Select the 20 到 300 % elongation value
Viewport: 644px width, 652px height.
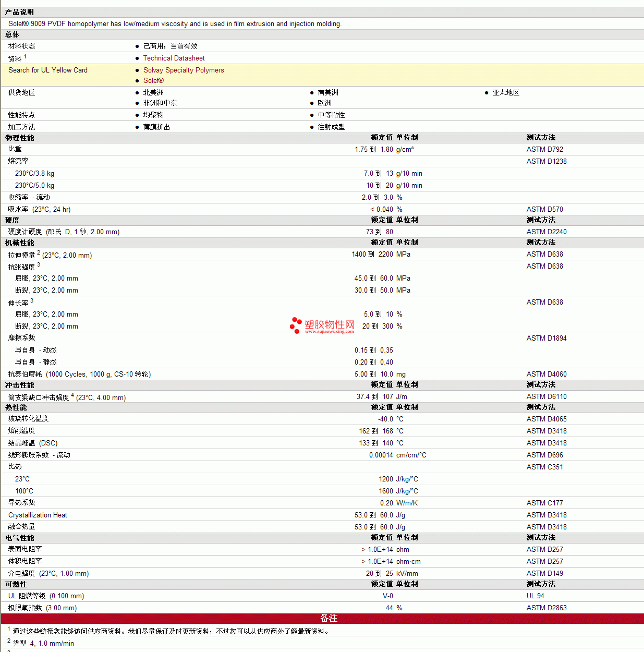pyautogui.click(x=382, y=326)
